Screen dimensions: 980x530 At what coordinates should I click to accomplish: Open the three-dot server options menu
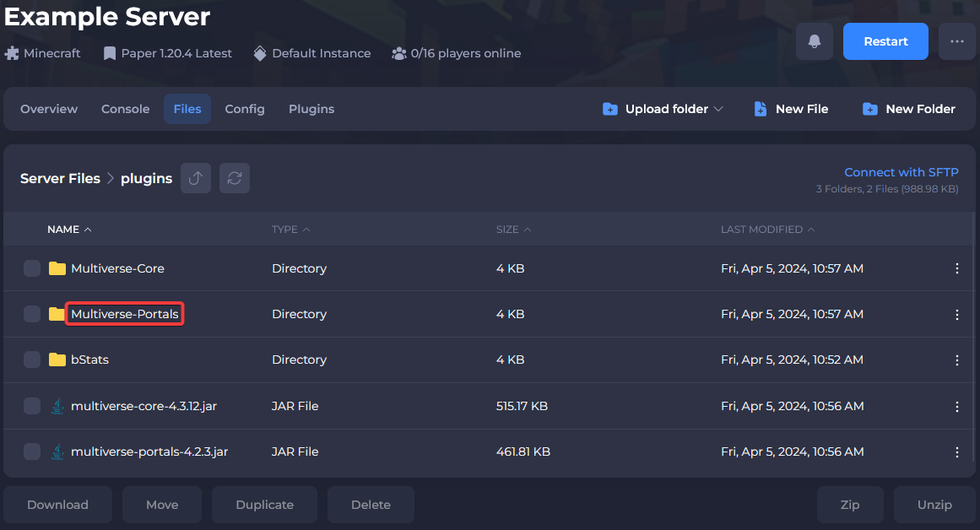point(956,41)
